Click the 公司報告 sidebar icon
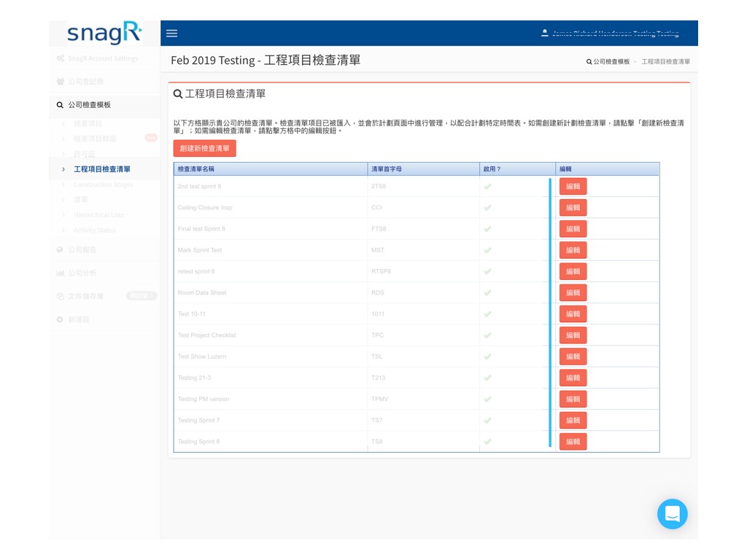Screen dimensions: 747x560 (60, 249)
